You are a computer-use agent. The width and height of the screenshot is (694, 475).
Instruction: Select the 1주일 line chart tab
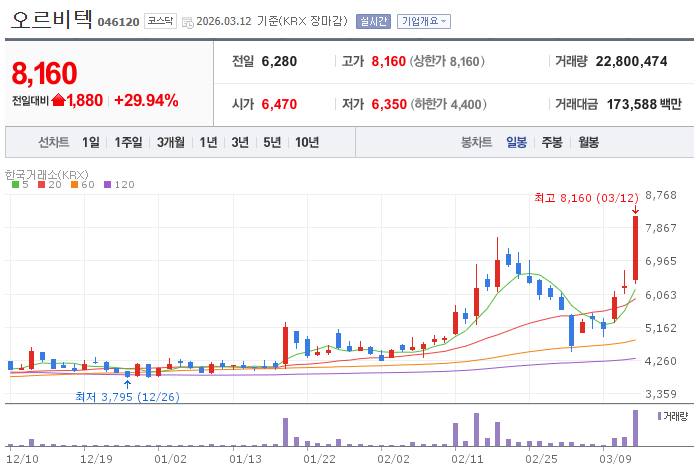128,142
